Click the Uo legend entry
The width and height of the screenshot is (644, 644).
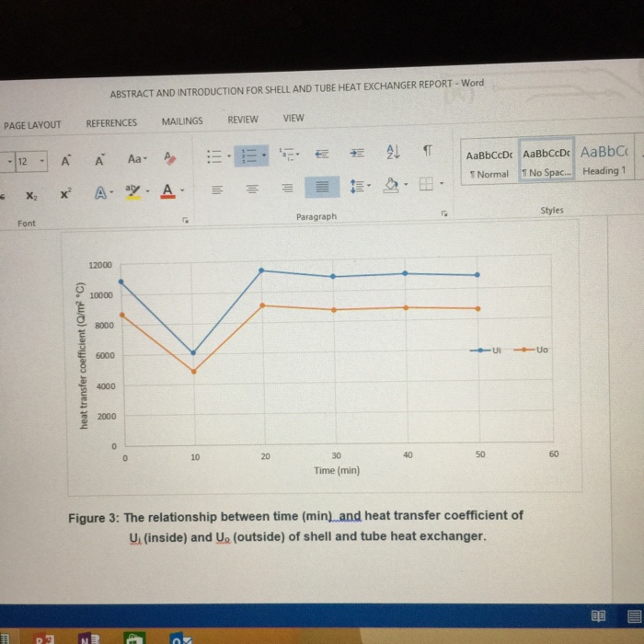click(x=531, y=350)
